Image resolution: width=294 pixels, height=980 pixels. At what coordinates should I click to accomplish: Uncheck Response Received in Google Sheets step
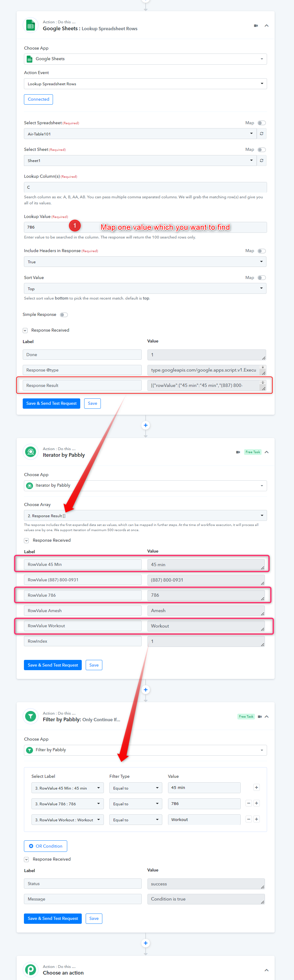tap(25, 330)
